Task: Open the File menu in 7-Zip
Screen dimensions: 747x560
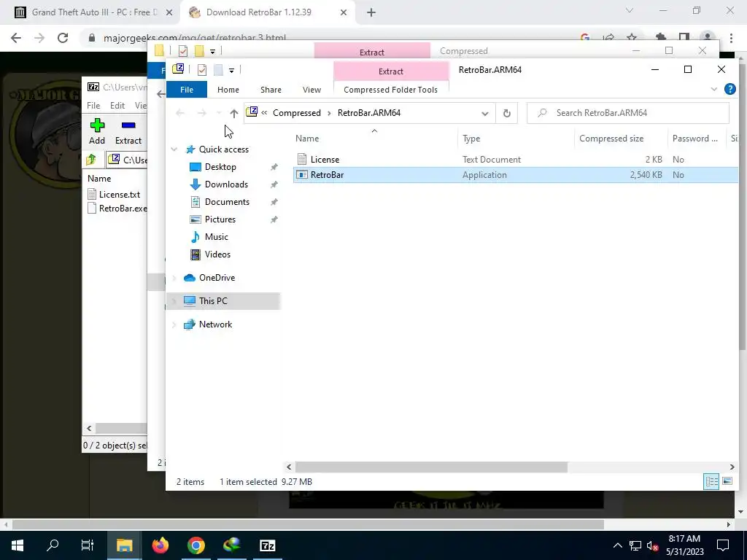Action: [x=93, y=106]
